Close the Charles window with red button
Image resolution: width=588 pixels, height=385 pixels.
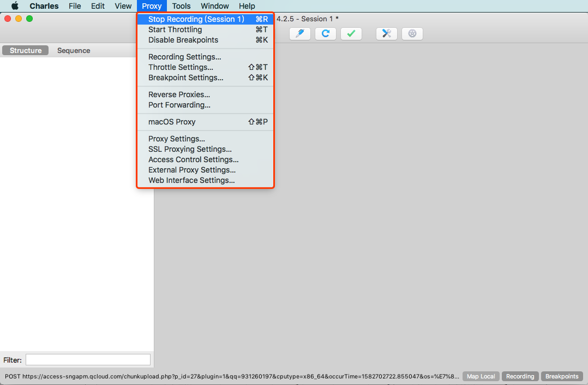8,19
